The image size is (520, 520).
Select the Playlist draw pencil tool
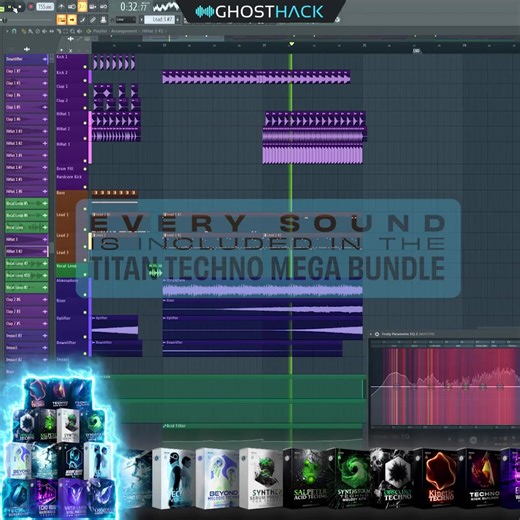(23, 31)
